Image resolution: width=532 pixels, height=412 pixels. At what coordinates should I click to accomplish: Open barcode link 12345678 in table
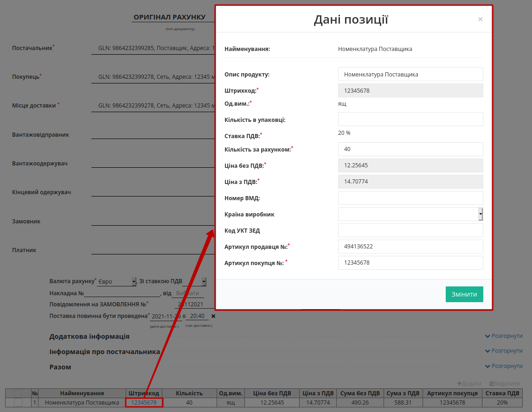point(144,403)
